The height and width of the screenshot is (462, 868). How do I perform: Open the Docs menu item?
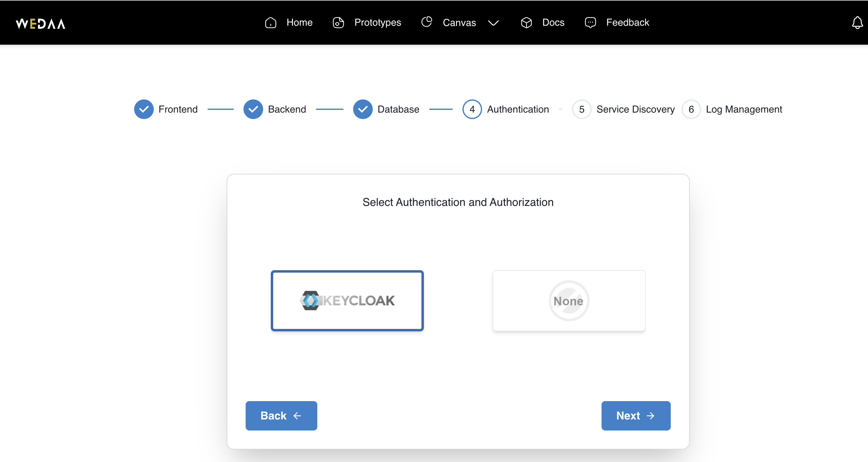tap(553, 23)
